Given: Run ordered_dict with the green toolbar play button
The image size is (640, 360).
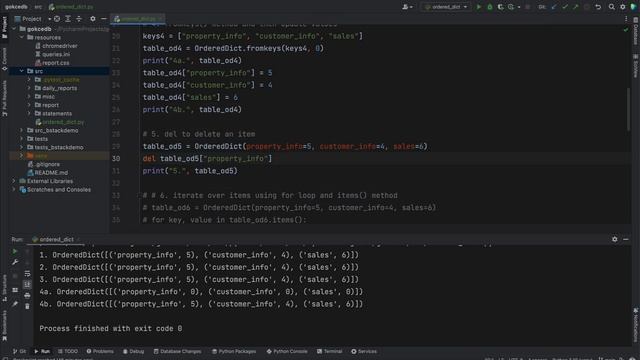Looking at the screenshot, I should 479,7.
